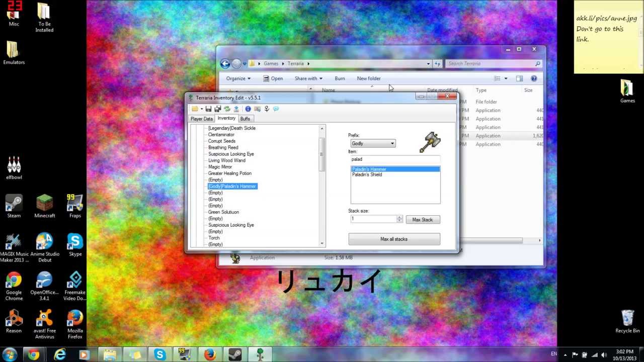Click the green reload arrows icon
Screen dimensions: 644x362
click(227, 109)
